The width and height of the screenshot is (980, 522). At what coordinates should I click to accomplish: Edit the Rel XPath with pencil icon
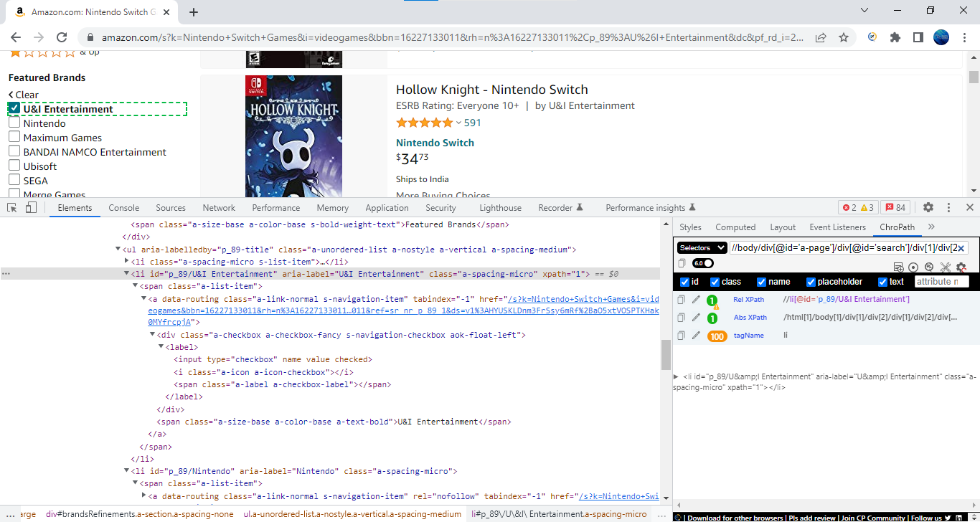(696, 300)
